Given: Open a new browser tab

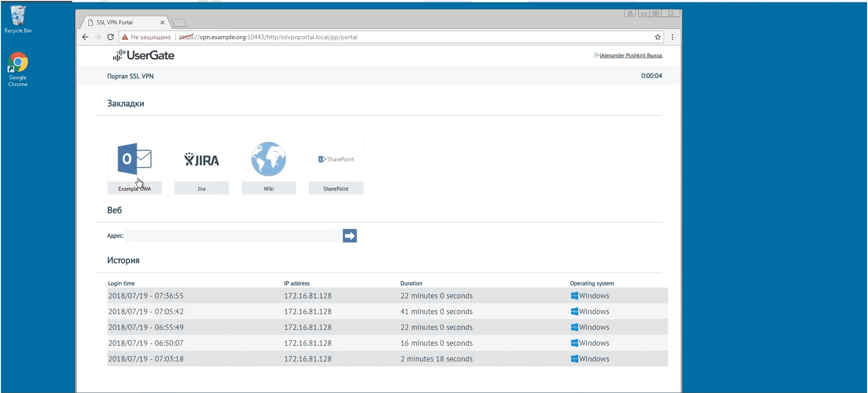Looking at the screenshot, I should [x=179, y=23].
